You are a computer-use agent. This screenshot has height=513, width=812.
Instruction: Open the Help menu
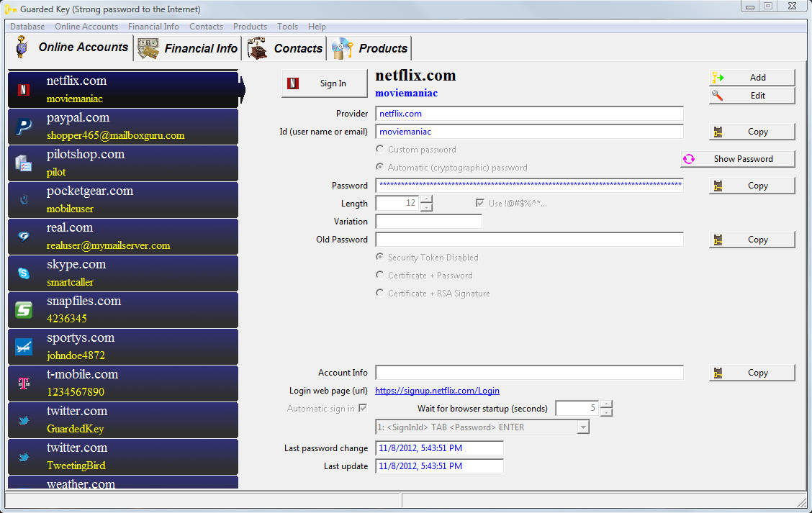tap(317, 27)
